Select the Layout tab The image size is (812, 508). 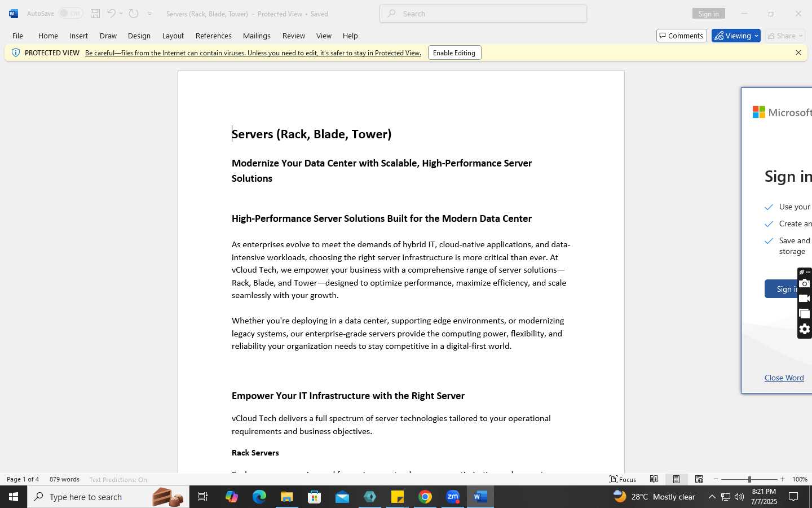click(173, 36)
